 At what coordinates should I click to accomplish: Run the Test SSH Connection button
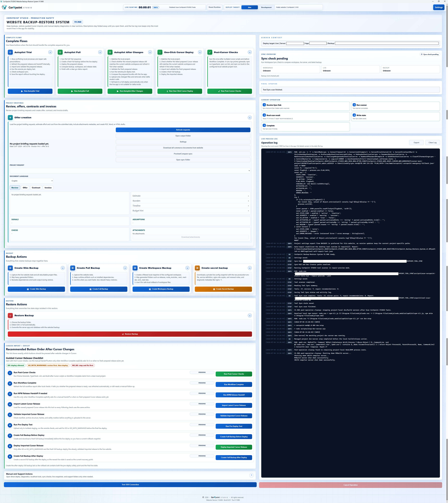pyautogui.click(x=130, y=485)
